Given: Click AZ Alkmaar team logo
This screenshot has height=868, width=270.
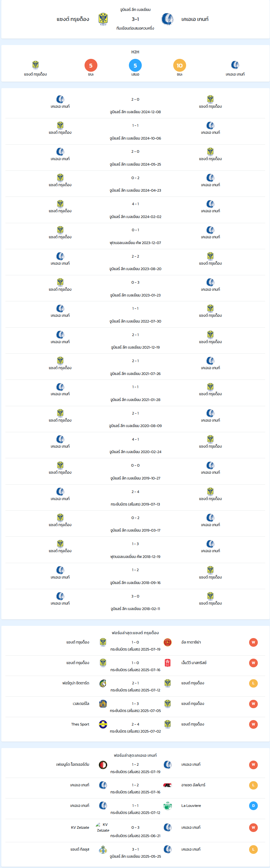Looking at the screenshot, I should (x=168, y=785).
